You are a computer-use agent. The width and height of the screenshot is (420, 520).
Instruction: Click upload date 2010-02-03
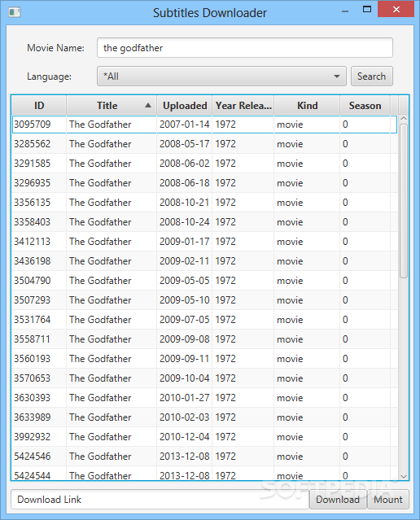(185, 417)
